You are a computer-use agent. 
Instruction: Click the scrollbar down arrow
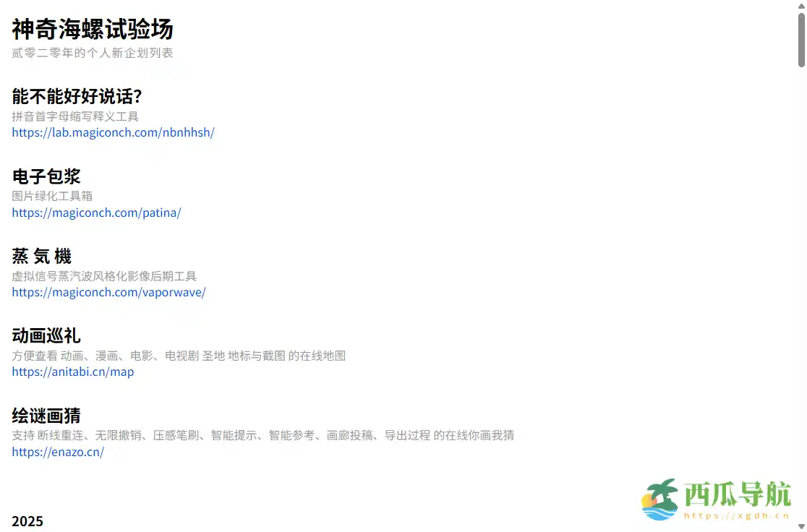[x=801, y=526]
